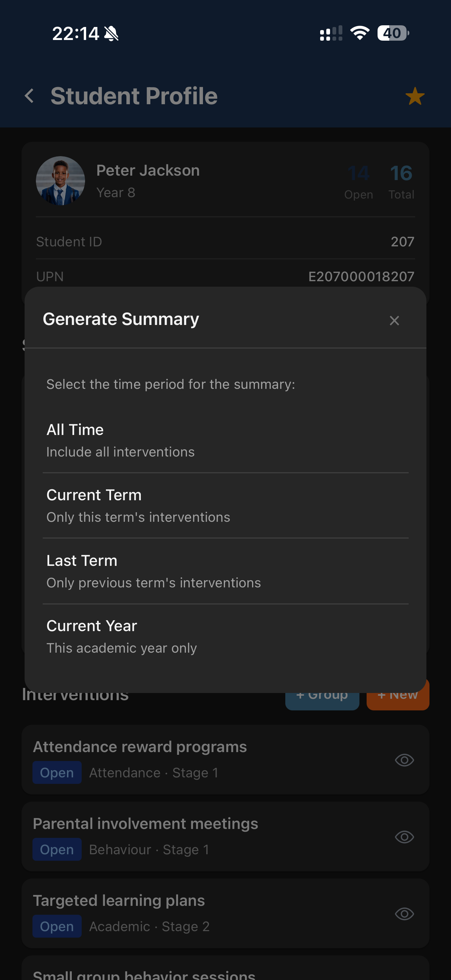Image resolution: width=451 pixels, height=980 pixels.
Task: Tap the 16 Total interventions count
Action: [x=401, y=181]
